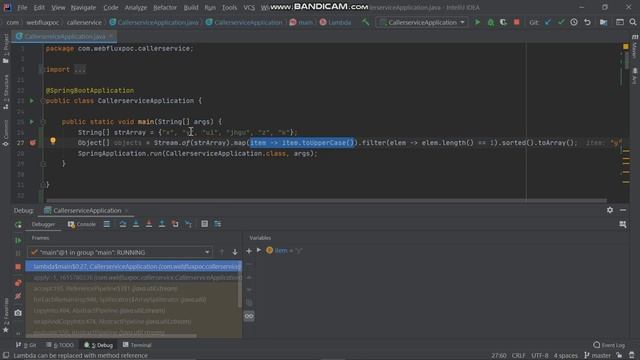
Task: Open the Git tool window at bottom
Action: (x=26, y=345)
